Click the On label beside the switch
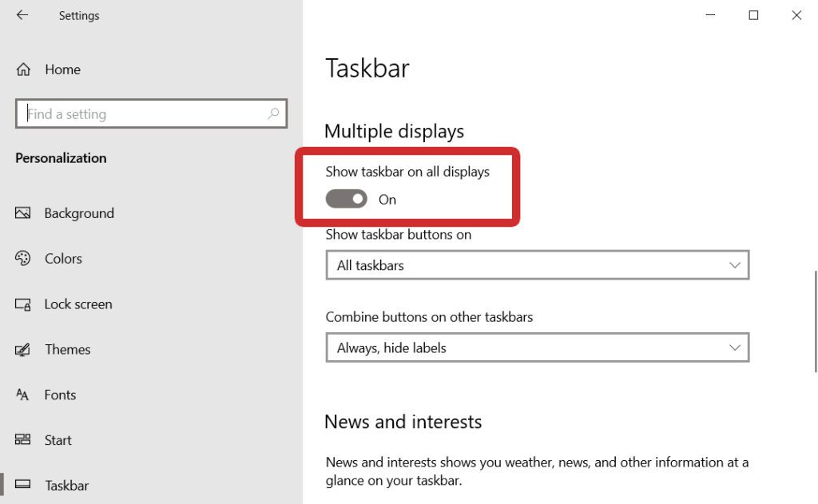818x504 pixels. pyautogui.click(x=387, y=199)
